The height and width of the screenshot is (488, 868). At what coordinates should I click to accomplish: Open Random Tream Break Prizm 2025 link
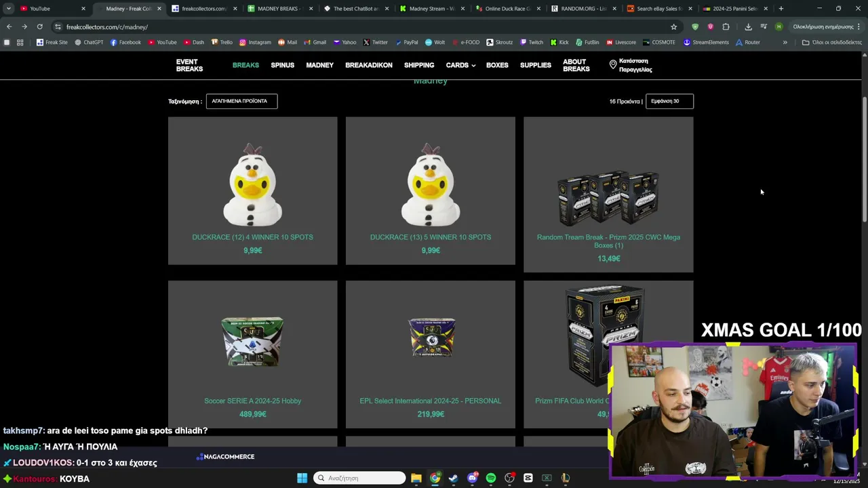[608, 241]
